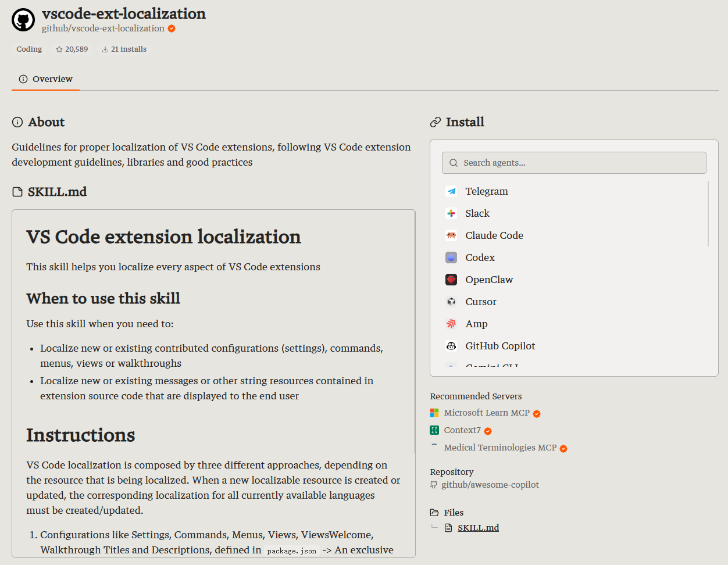Click the VS Code extension localization heading
Viewport: 728px width, 565px height.
[163, 237]
